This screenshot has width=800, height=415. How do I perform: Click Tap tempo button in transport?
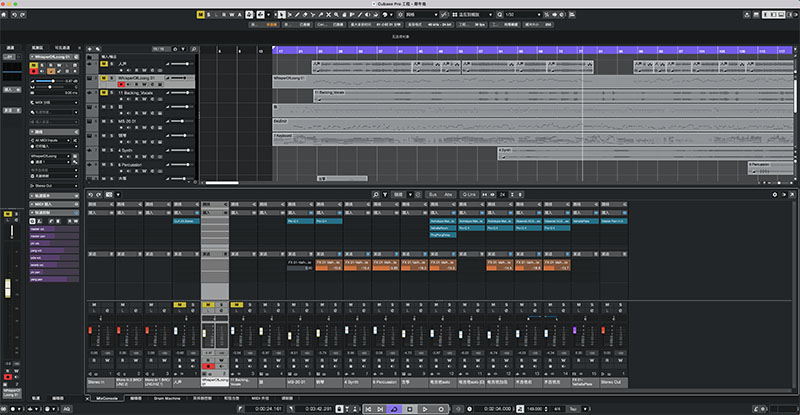pos(572,409)
